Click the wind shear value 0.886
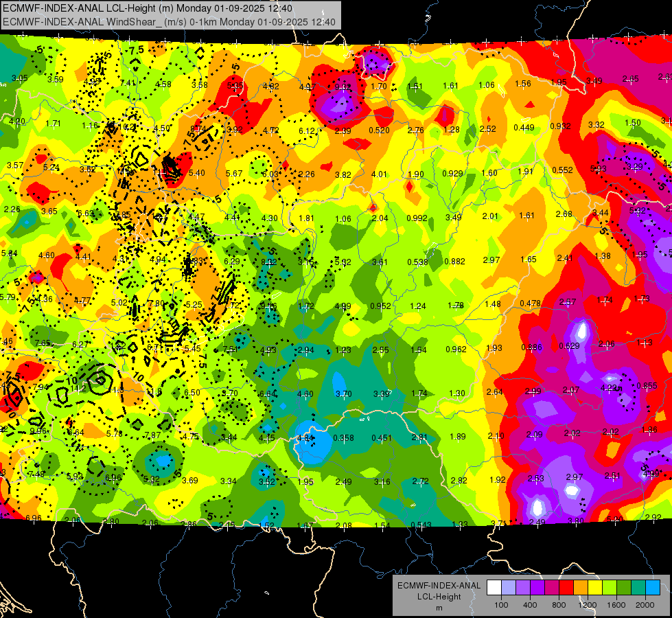The height and width of the screenshot is (618, 672). [x=531, y=347]
